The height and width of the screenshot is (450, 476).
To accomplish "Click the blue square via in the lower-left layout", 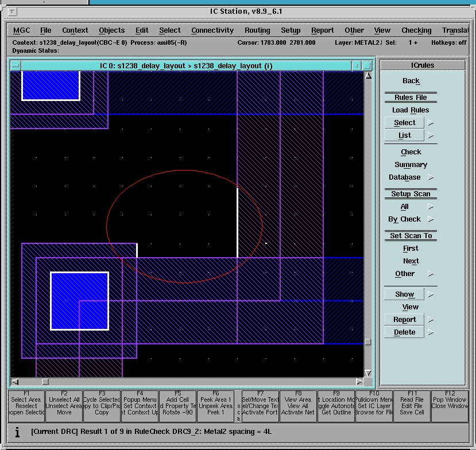I will click(x=80, y=301).
